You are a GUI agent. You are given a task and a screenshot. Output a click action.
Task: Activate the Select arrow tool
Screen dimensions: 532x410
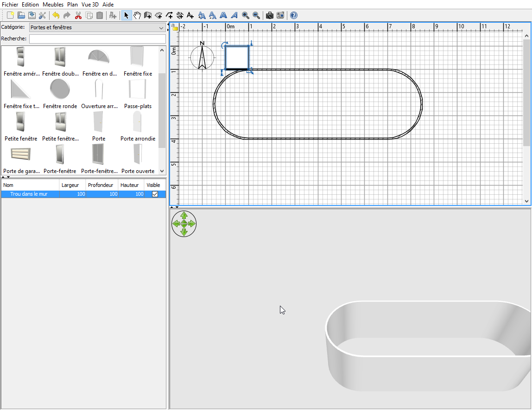point(126,15)
